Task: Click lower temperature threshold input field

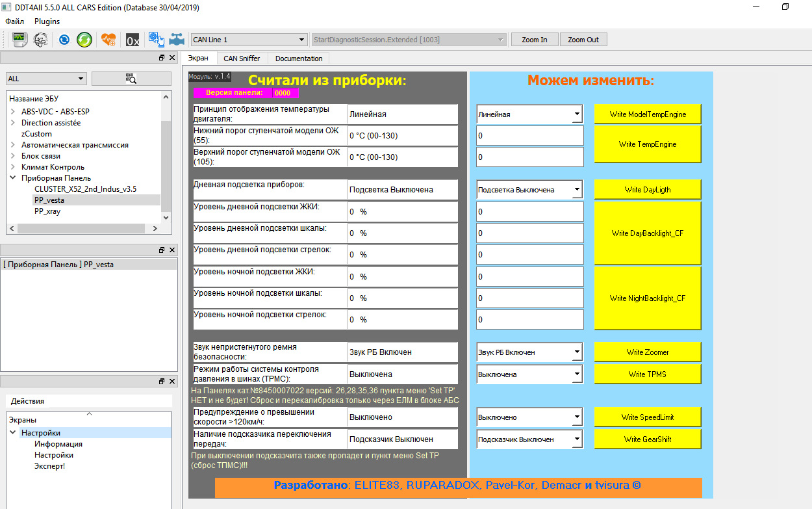Action: (x=529, y=136)
